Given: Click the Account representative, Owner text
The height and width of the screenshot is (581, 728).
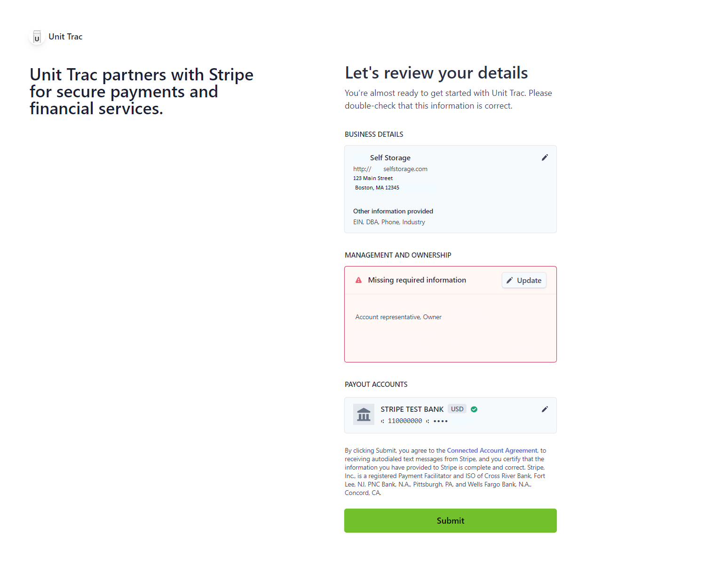Looking at the screenshot, I should 398,317.
